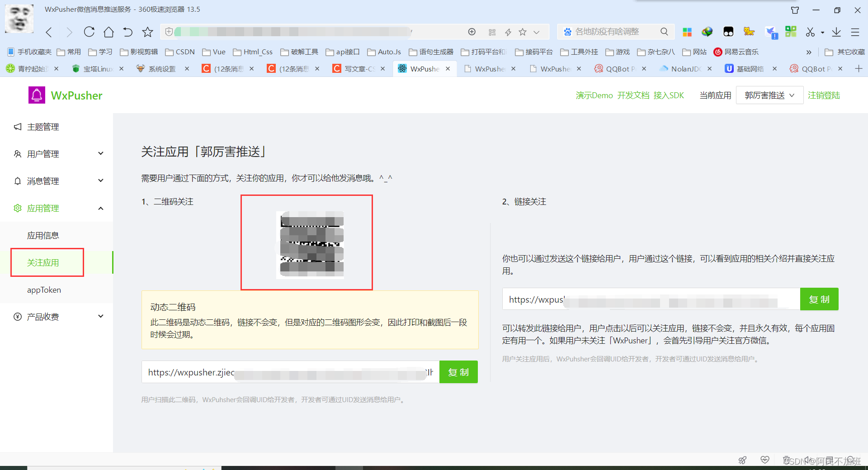Click the follow QR code image

coord(310,244)
